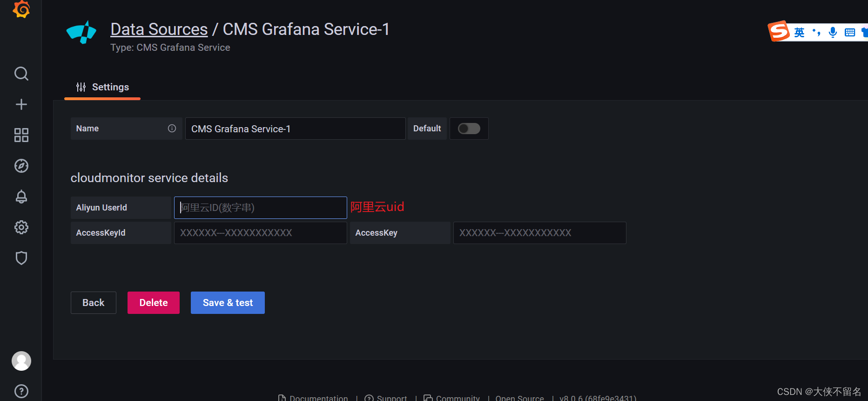This screenshot has height=401, width=868.
Task: Click the Sogou microphone voice input icon
Action: pyautogui.click(x=833, y=32)
